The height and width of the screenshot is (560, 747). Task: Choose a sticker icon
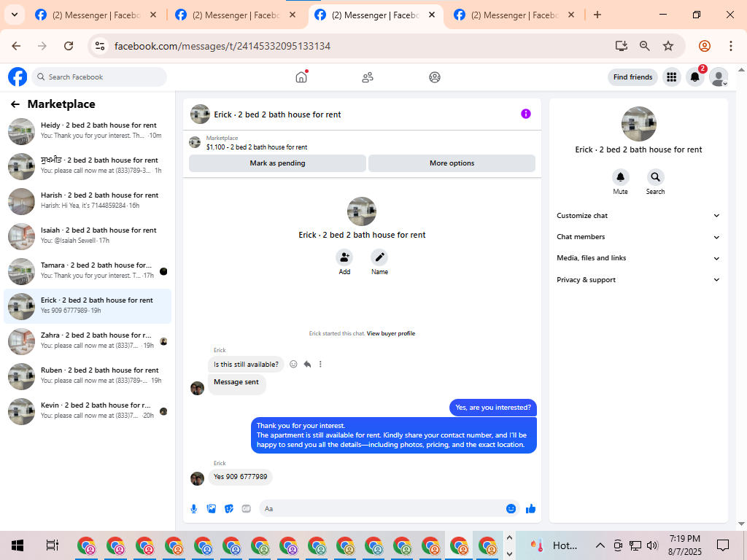pyautogui.click(x=229, y=509)
